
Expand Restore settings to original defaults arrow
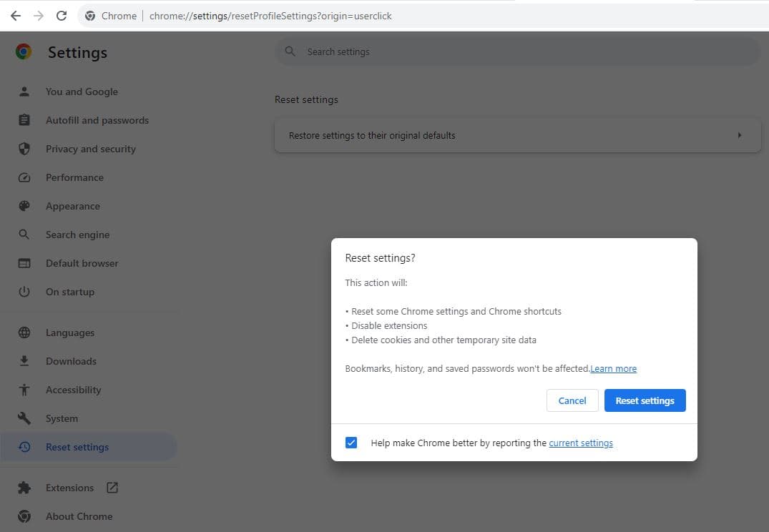click(x=739, y=135)
